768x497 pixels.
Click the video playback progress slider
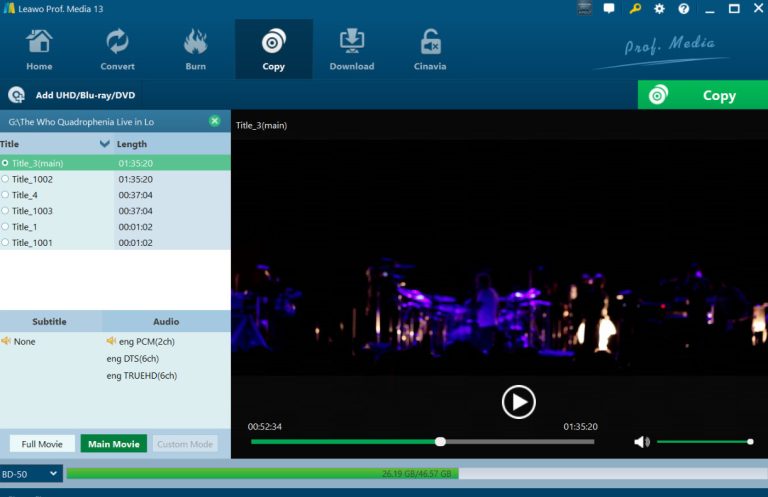point(420,441)
